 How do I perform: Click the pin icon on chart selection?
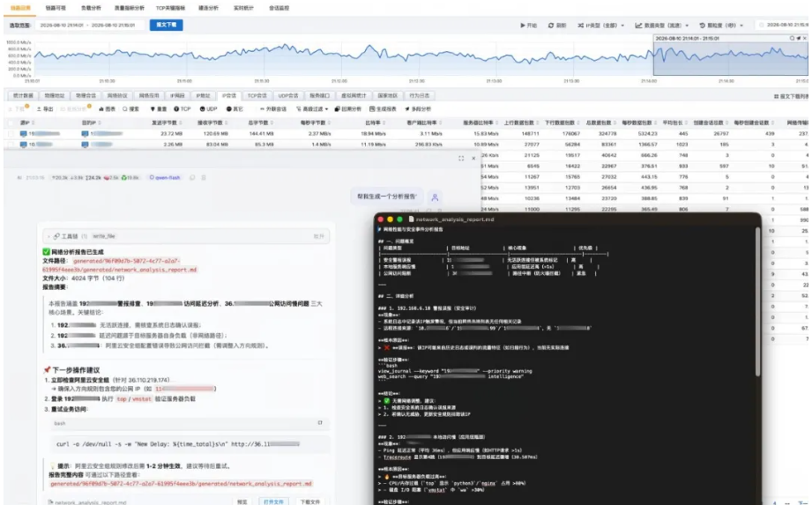799,38
